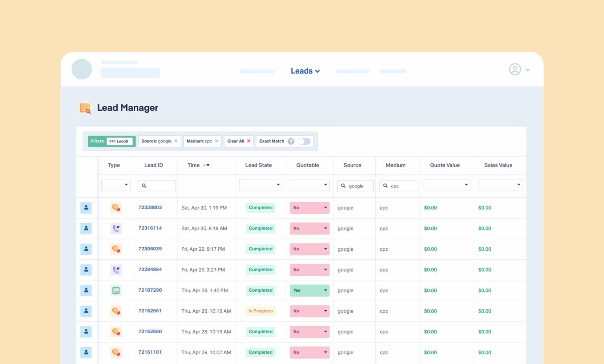
Task: Click inside the cpc Medium filter input
Action: pos(399,186)
